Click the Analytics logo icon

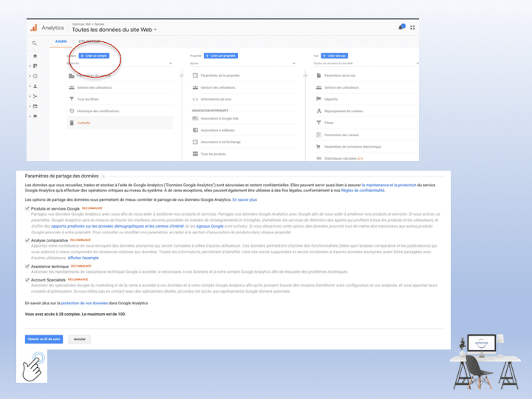34,27
